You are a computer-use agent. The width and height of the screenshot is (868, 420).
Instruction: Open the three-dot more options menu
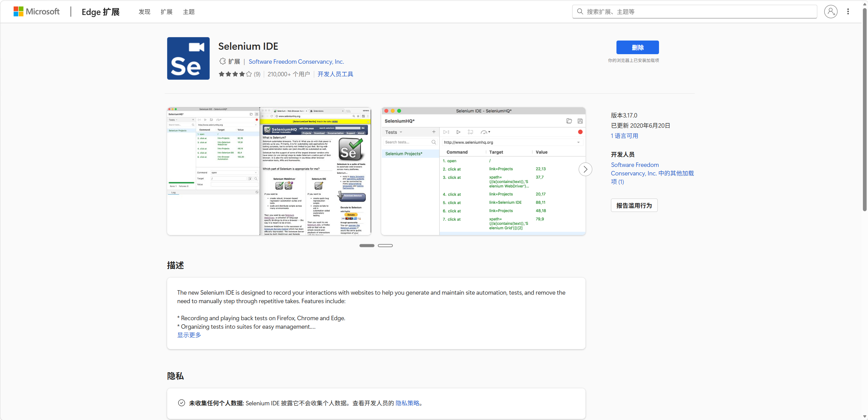pos(848,12)
